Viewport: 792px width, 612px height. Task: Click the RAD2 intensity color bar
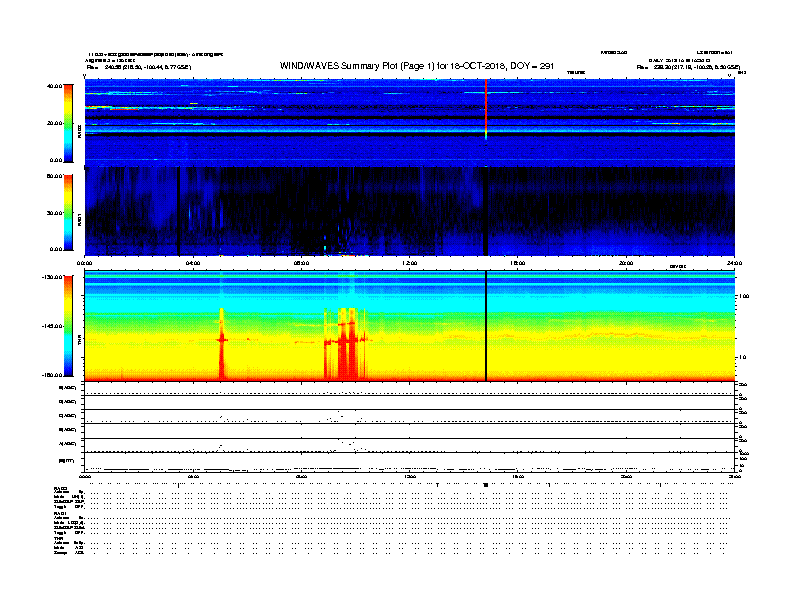pyautogui.click(x=68, y=123)
